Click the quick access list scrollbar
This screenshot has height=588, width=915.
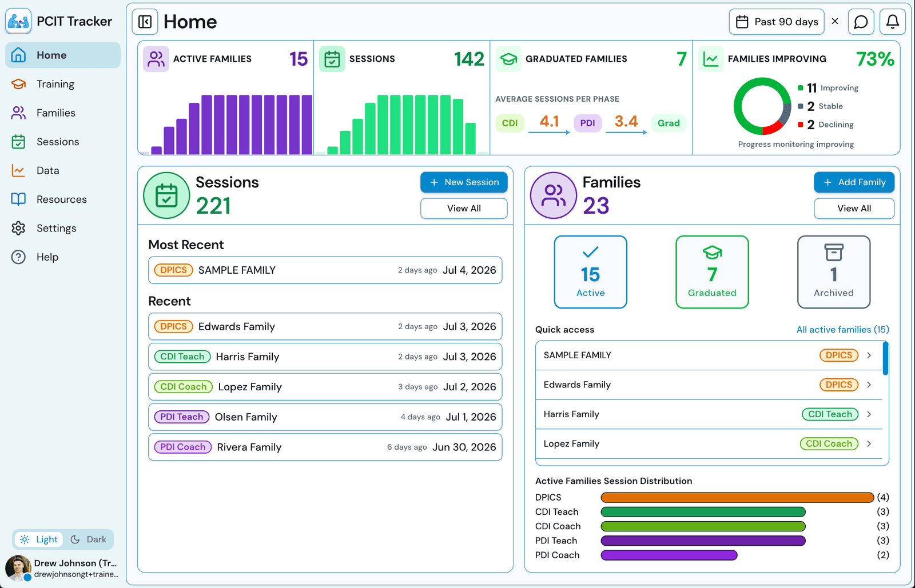pos(885,358)
